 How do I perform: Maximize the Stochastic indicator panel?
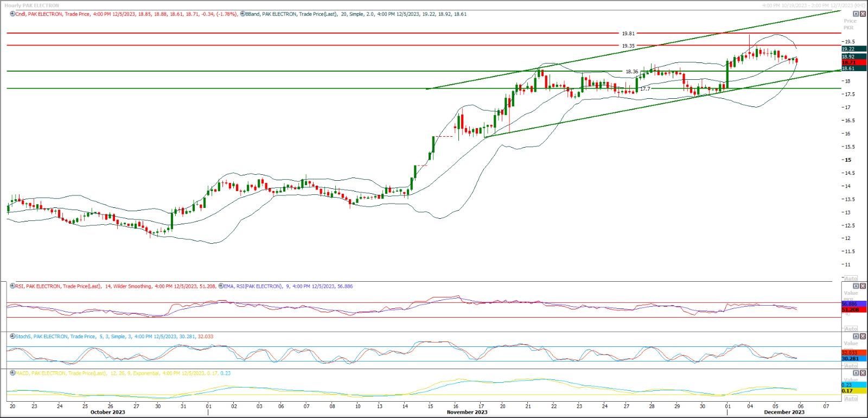pos(856,337)
